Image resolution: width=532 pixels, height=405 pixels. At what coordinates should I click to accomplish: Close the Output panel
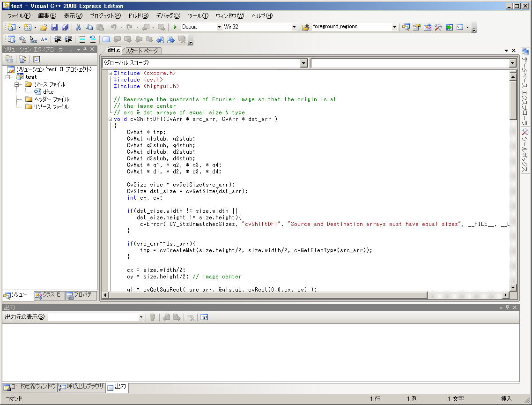[x=515, y=307]
